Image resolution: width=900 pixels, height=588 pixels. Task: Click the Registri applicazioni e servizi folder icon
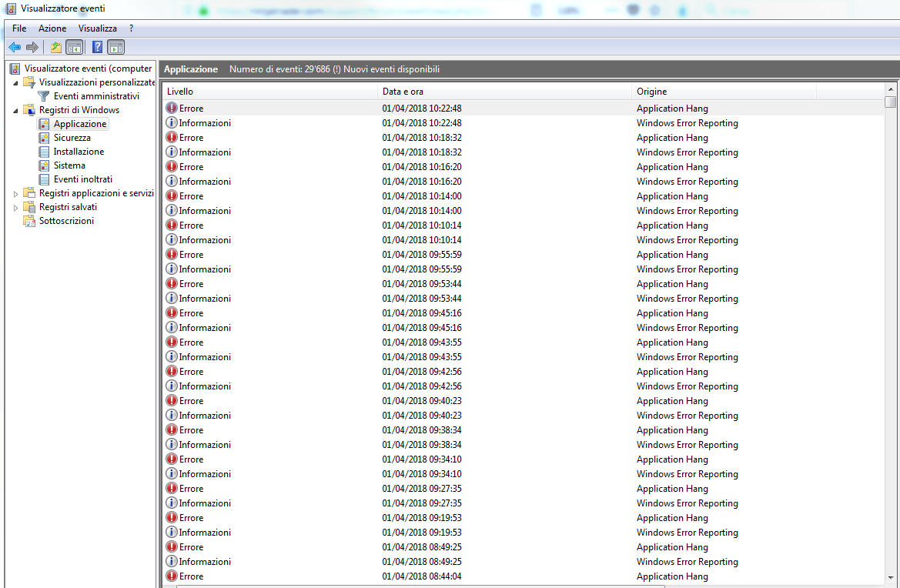click(x=28, y=192)
